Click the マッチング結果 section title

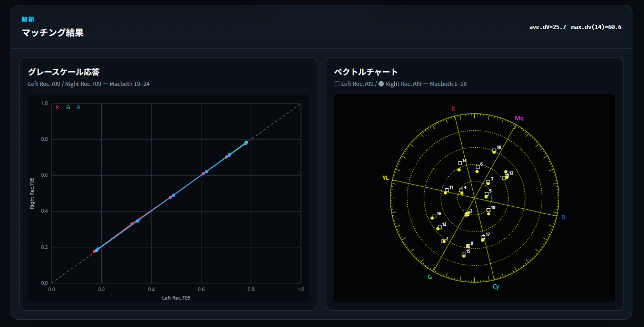(x=53, y=33)
